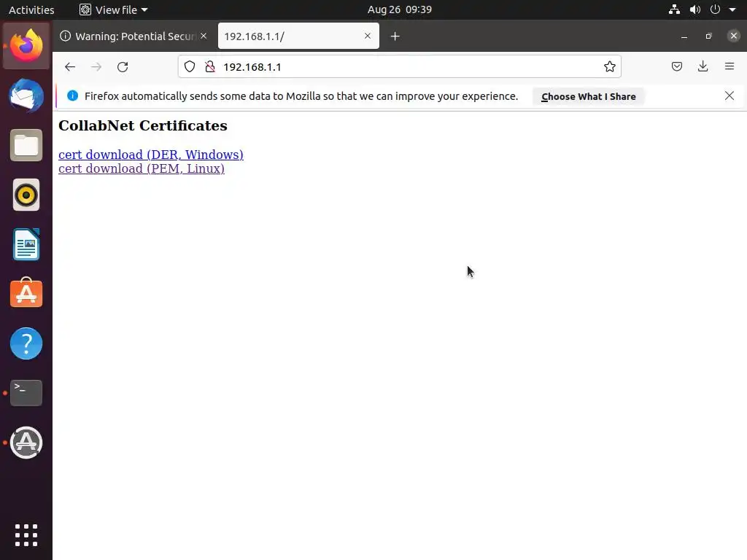Image resolution: width=747 pixels, height=560 pixels.
Task: Open the View file app menu
Action: [x=113, y=9]
